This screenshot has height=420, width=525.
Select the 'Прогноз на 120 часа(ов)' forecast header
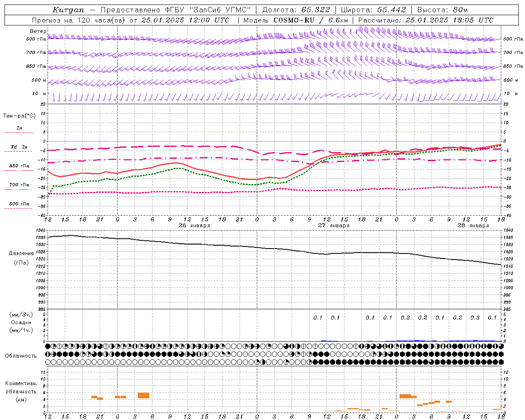point(78,20)
